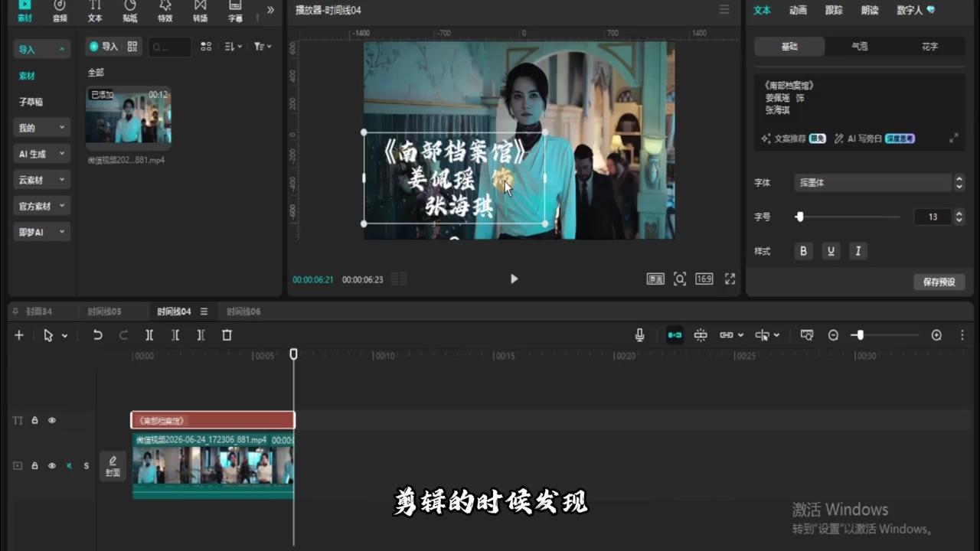
Task: Toggle underline text style
Action: pos(831,251)
